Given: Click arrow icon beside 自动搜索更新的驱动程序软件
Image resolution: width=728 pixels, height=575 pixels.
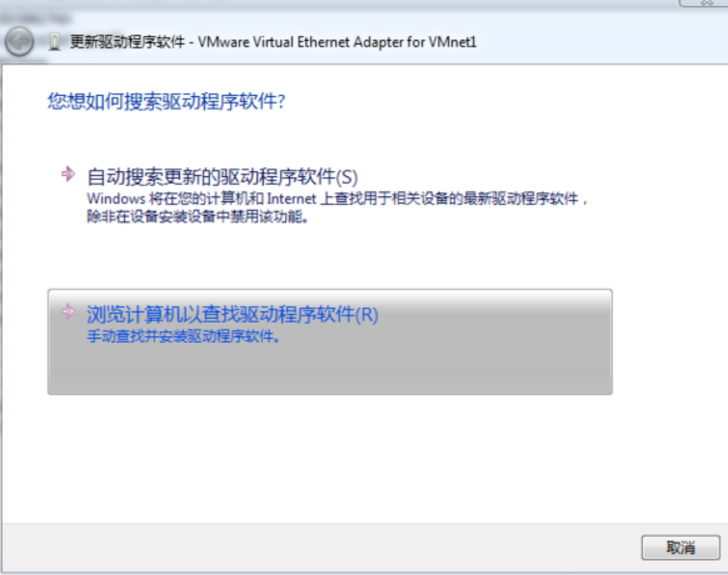Looking at the screenshot, I should coord(68,174).
